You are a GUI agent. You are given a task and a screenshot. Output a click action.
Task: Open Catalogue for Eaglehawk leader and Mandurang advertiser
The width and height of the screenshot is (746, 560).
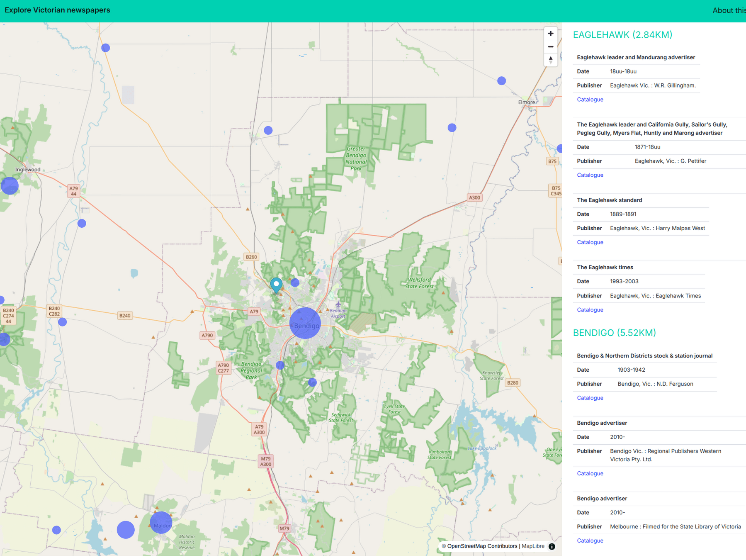590,100
